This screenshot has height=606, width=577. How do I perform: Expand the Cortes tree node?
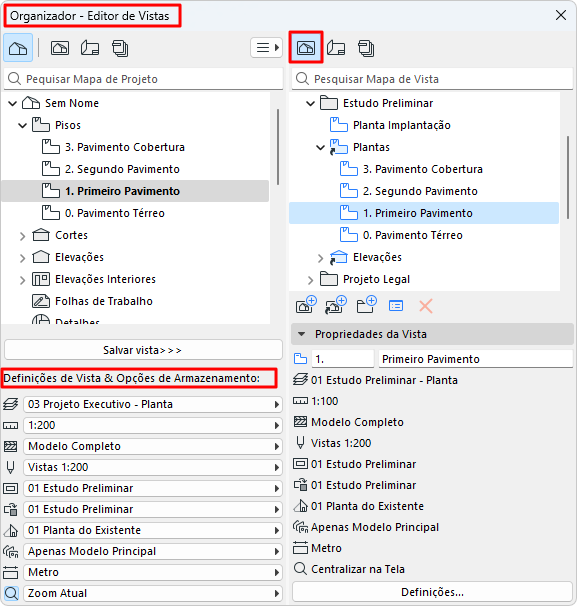click(x=22, y=236)
